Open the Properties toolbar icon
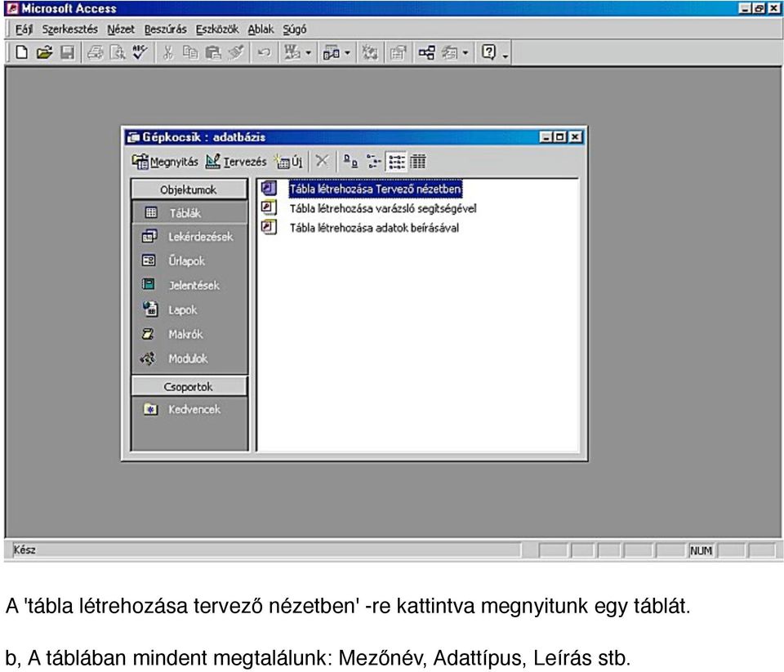This screenshot has height=672, width=784. click(398, 52)
